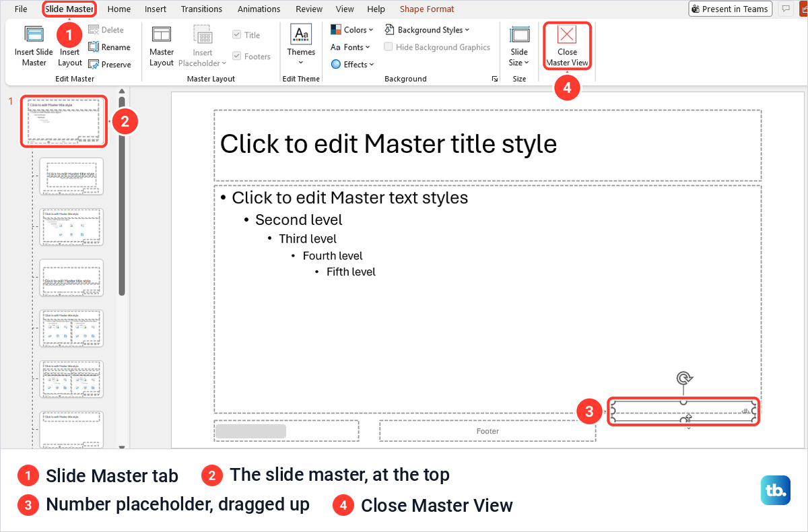
Task: Select the slide number placeholder box
Action: [684, 411]
